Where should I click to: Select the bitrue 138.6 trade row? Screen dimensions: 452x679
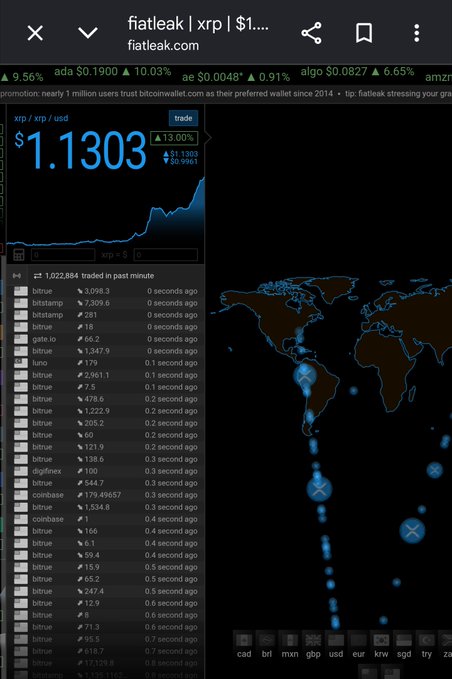pyautogui.click(x=106, y=459)
